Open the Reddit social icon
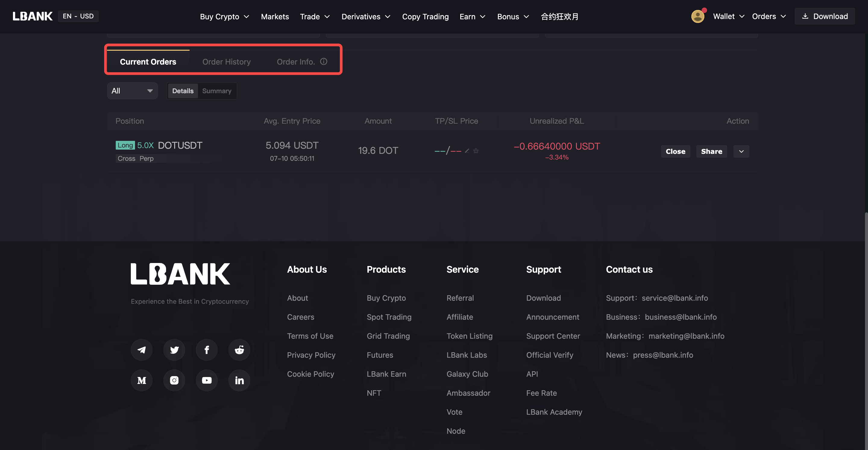 coord(239,350)
